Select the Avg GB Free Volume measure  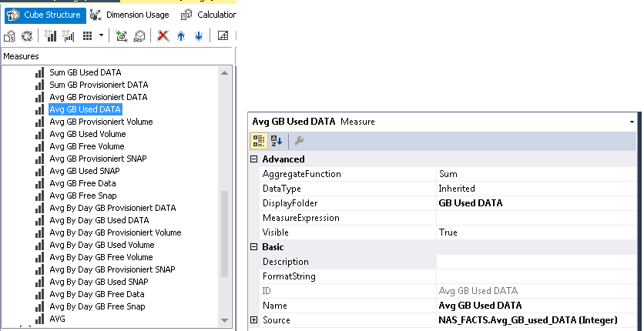pos(86,146)
